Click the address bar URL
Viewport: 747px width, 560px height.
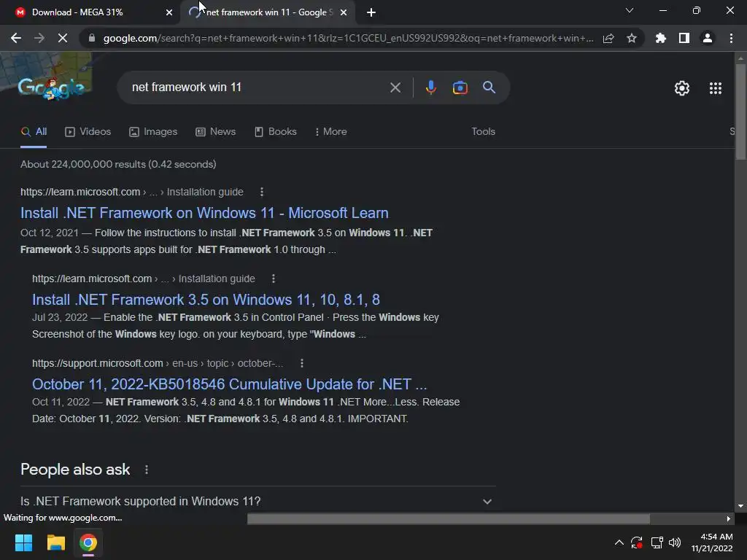pyautogui.click(x=348, y=38)
